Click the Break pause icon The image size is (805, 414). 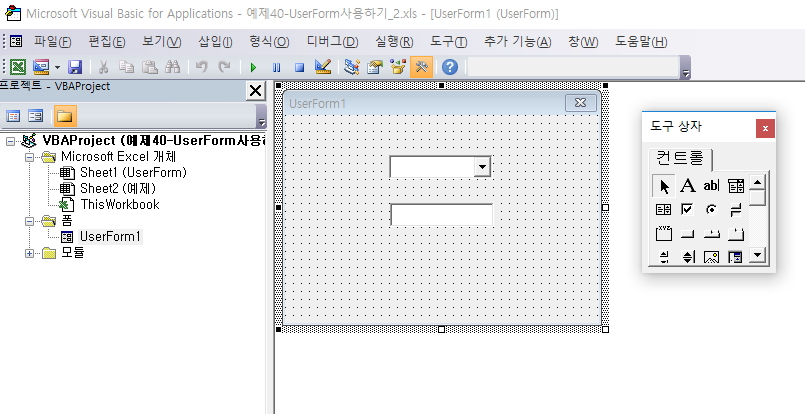coord(276,67)
